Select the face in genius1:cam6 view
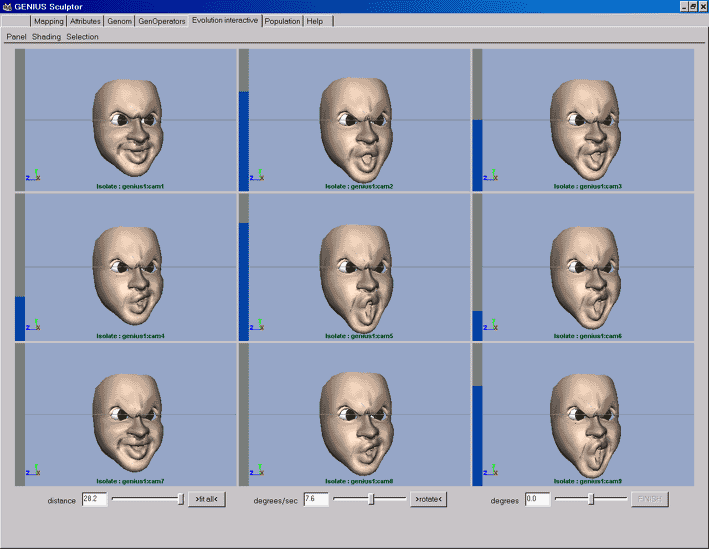Image resolution: width=709 pixels, height=549 pixels. point(586,278)
